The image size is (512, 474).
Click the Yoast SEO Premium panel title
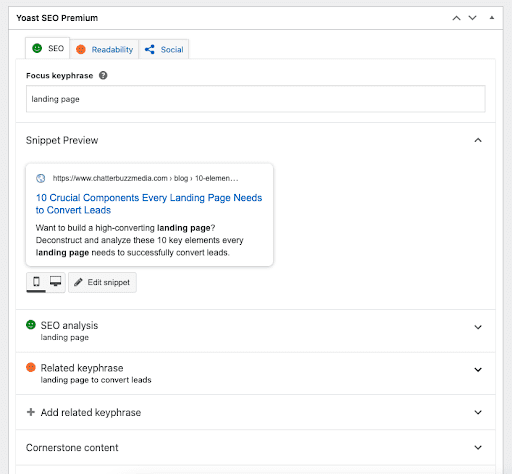click(x=57, y=18)
